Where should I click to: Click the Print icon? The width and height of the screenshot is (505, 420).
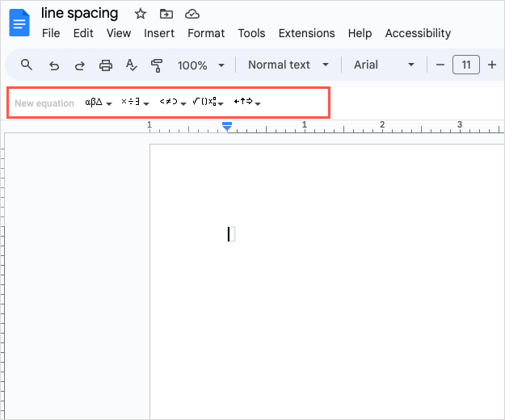(106, 65)
